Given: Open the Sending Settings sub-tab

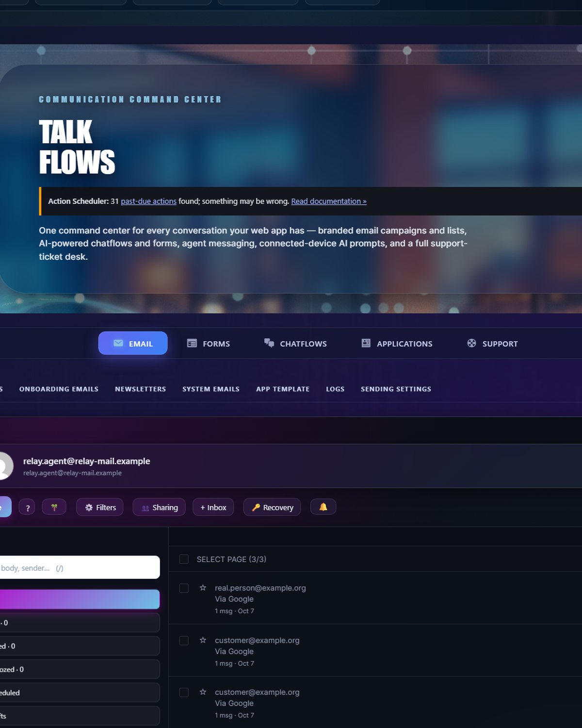Looking at the screenshot, I should click(x=396, y=389).
